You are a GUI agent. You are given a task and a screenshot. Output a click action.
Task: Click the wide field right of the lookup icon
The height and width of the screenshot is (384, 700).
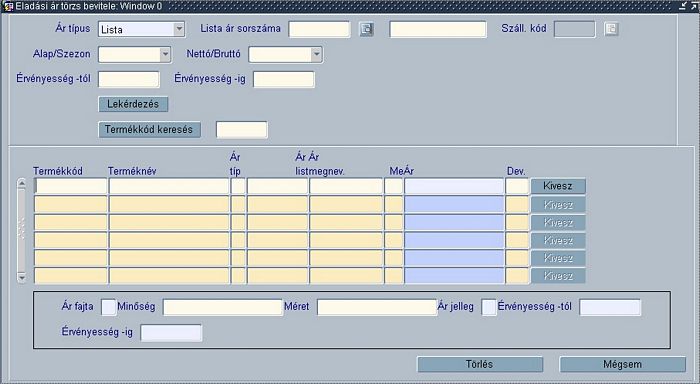(438, 29)
